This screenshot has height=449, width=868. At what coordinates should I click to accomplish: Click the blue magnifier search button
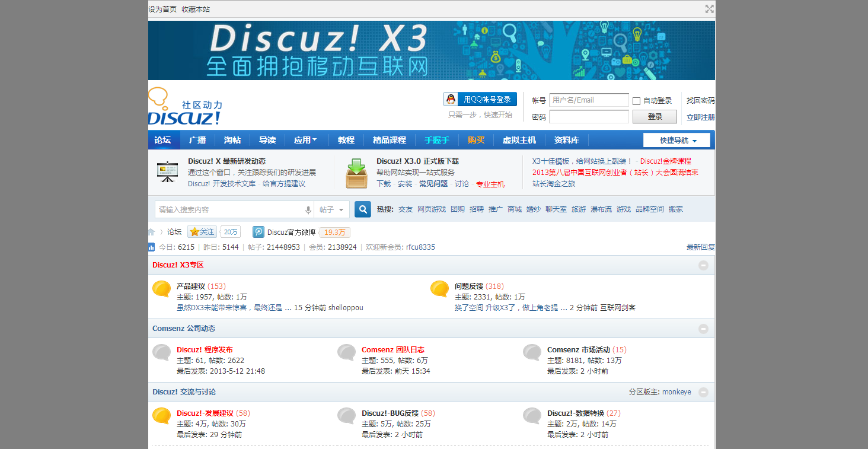coord(363,209)
